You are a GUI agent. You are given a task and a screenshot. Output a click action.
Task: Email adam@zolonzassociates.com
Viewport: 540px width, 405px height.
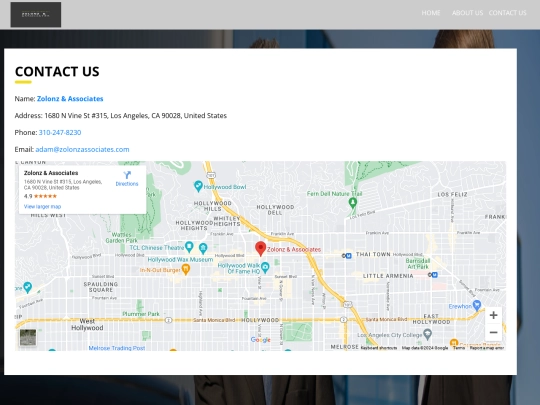82,149
